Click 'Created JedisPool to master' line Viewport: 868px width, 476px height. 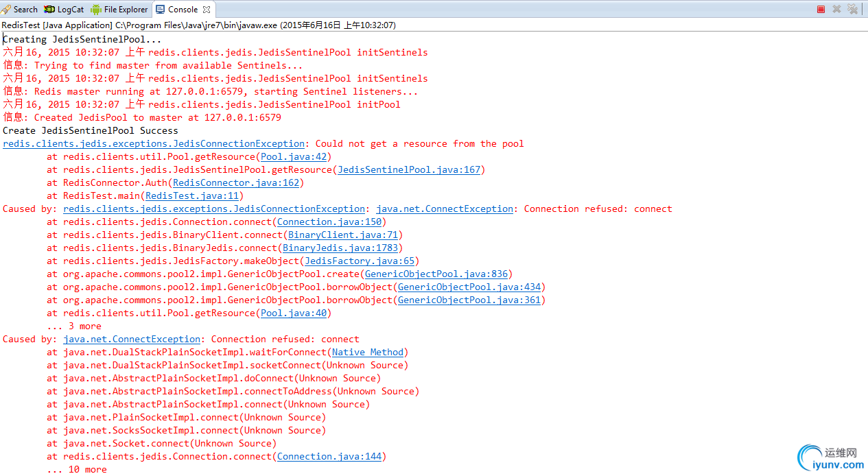tap(142, 117)
